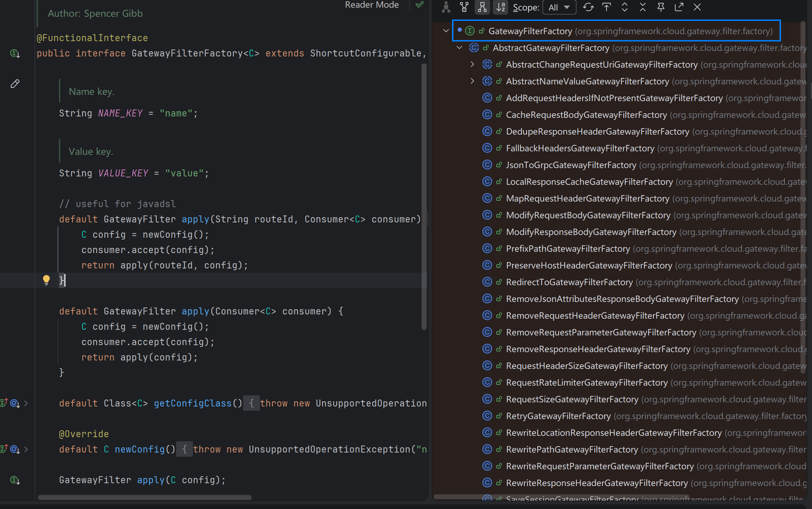Select RedirectToGatewayFilterFactory tree entry
This screenshot has width=812, height=509.
[x=569, y=282]
